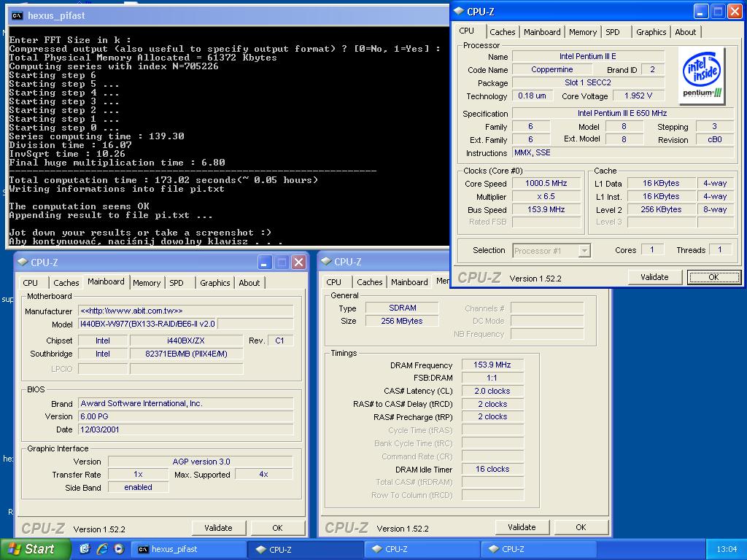
Task: Switch to SPD tab in top CPU-Z window
Action: tap(613, 32)
